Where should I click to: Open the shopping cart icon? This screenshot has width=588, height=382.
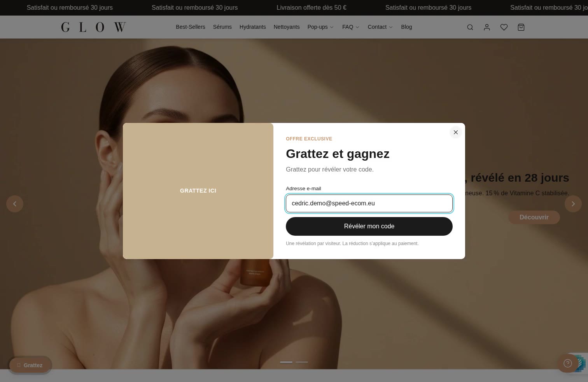click(521, 27)
